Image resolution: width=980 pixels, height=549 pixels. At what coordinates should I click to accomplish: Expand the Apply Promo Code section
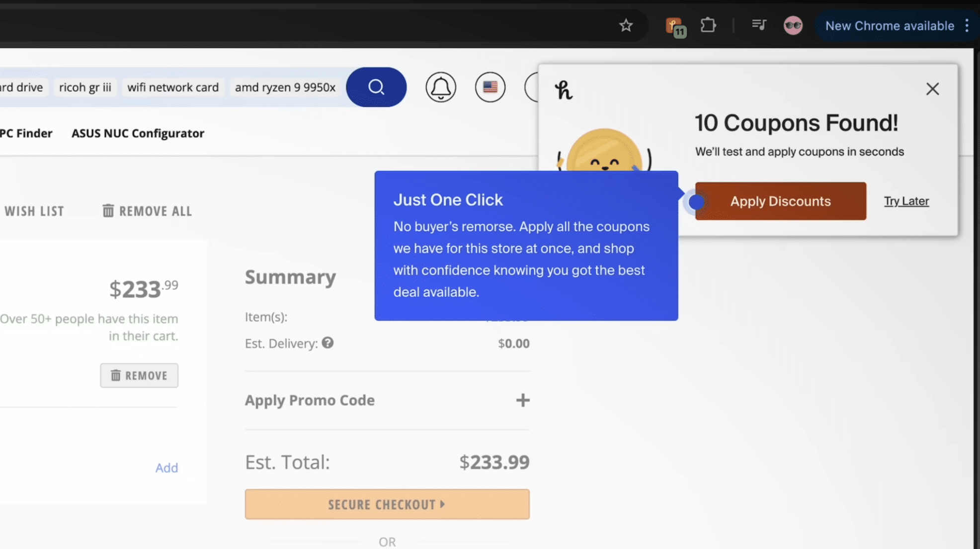click(x=522, y=400)
